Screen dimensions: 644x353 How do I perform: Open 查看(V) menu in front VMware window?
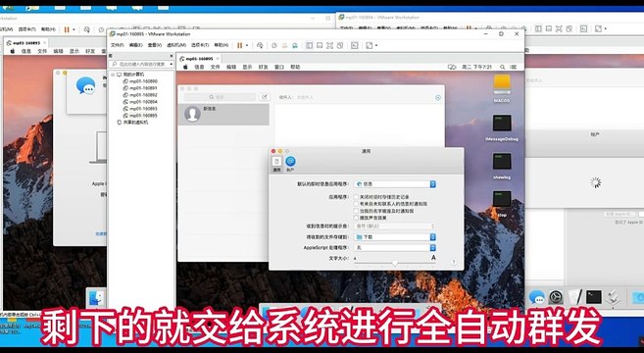pyautogui.click(x=155, y=45)
